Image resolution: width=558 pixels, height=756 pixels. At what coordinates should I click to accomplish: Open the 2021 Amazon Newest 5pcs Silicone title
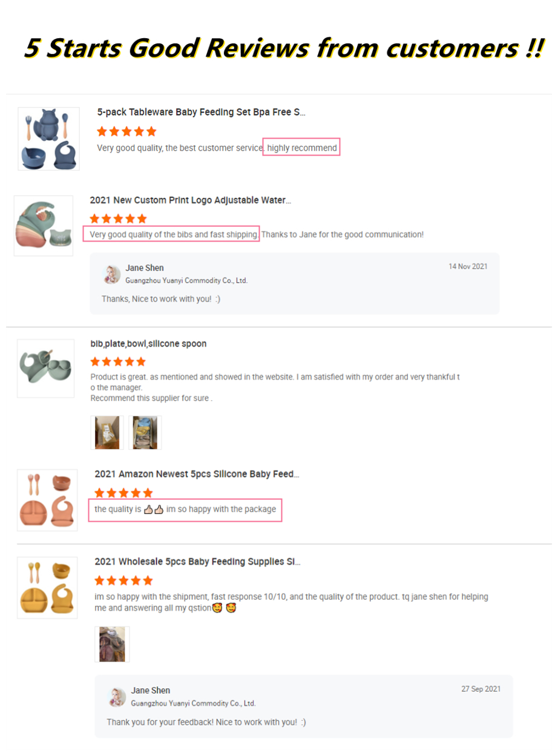tap(197, 474)
